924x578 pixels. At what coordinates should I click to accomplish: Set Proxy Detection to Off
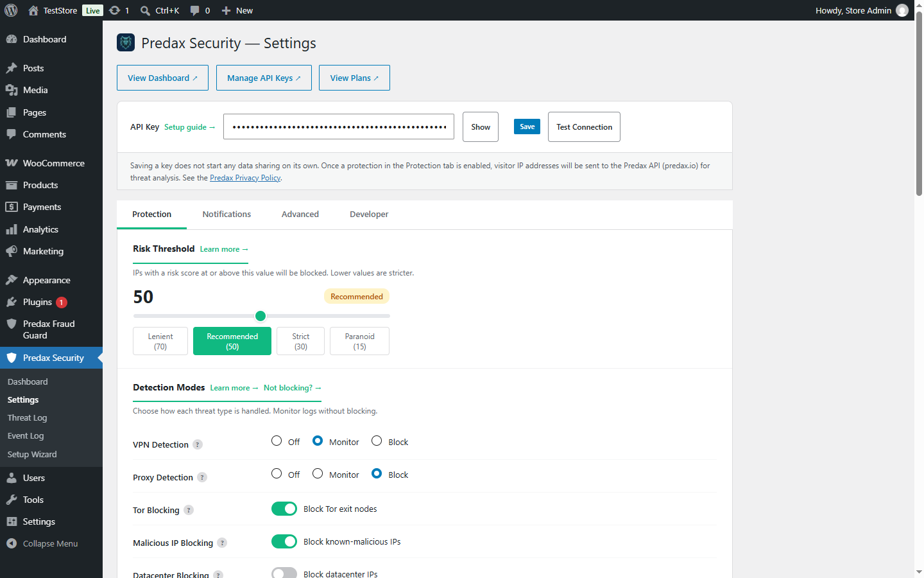(x=277, y=473)
